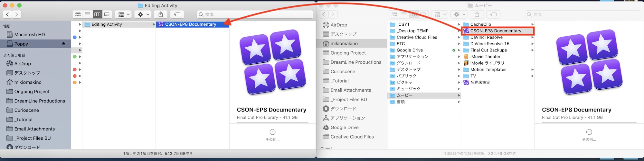This screenshot has height=161, width=644.
Task: Click Share button in ムービー window
Action: click(477, 14)
